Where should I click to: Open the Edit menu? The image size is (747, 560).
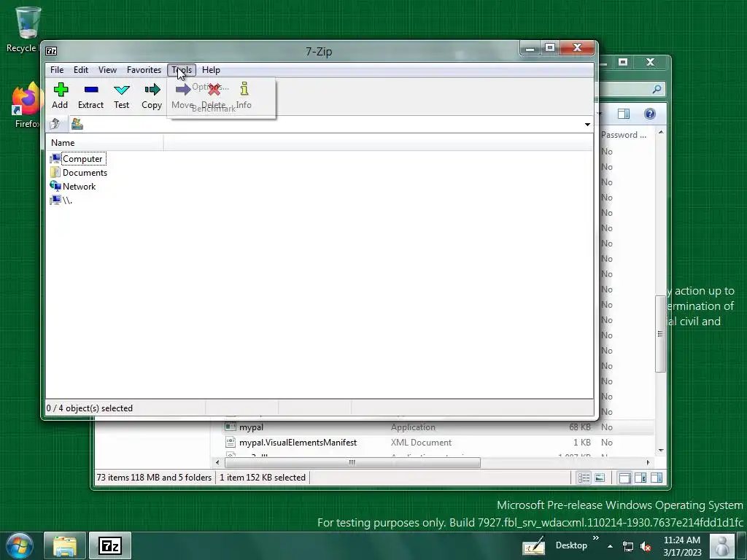click(x=80, y=70)
